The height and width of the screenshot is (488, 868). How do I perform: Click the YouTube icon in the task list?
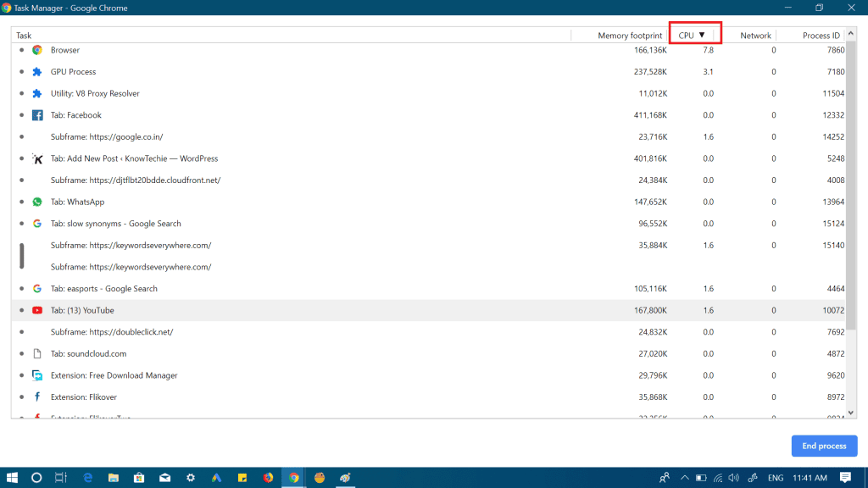[37, 310]
